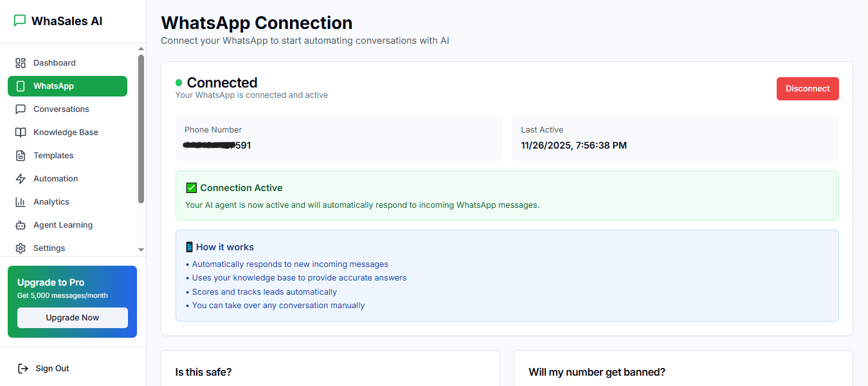Click the Agent Learning icon in sidebar
868x386 pixels.
pos(20,225)
